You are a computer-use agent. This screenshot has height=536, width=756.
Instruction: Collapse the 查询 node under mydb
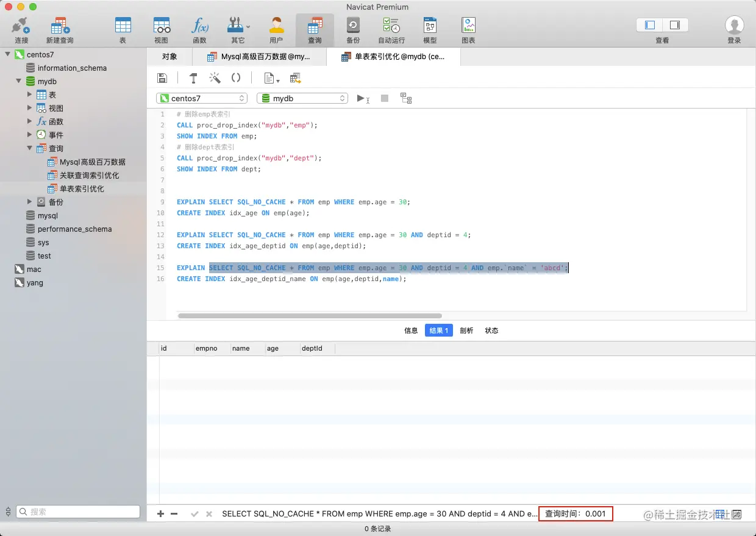point(30,148)
